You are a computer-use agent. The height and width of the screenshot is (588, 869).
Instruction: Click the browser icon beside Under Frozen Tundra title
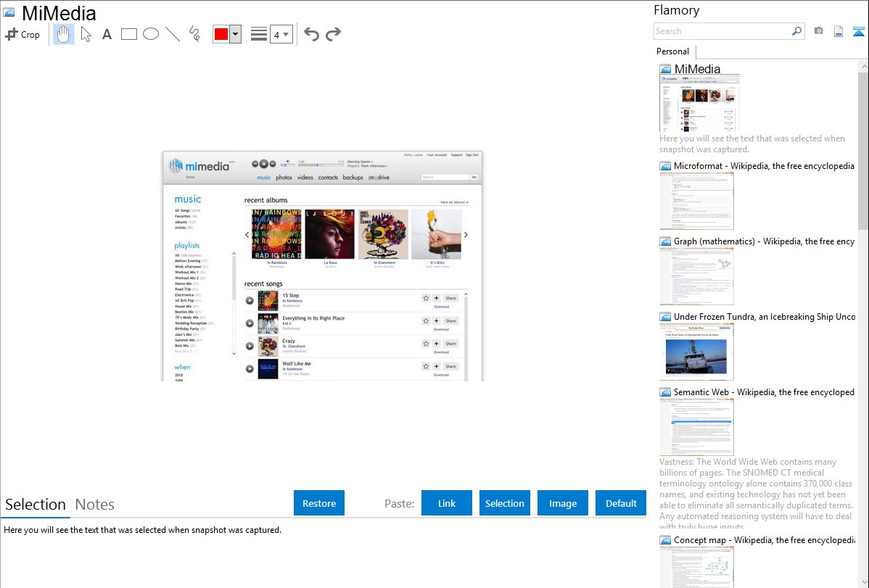[x=665, y=317]
